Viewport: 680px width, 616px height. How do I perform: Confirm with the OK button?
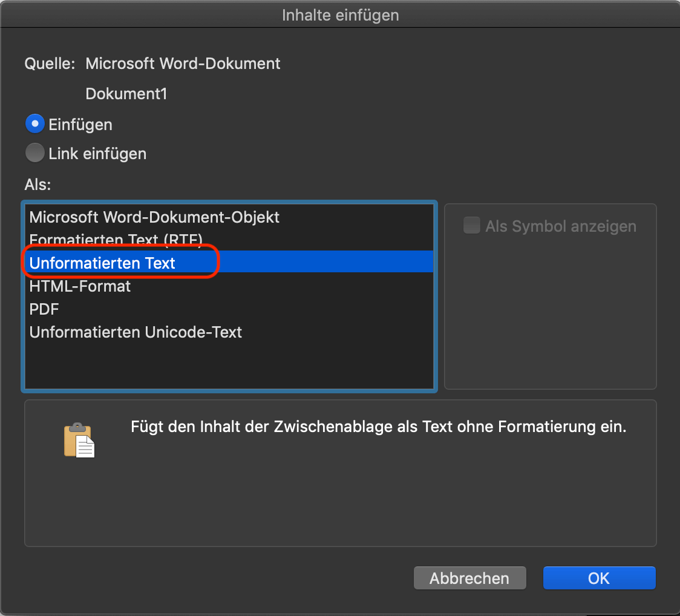point(599,578)
